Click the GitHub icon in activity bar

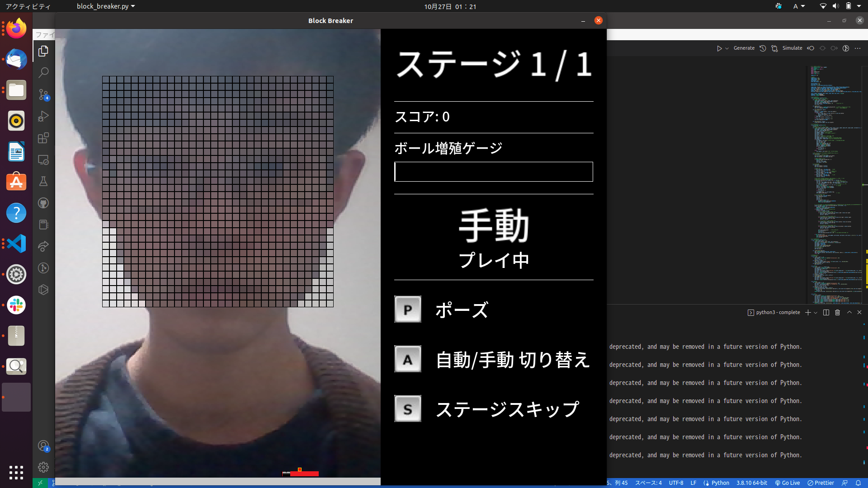[x=43, y=203]
